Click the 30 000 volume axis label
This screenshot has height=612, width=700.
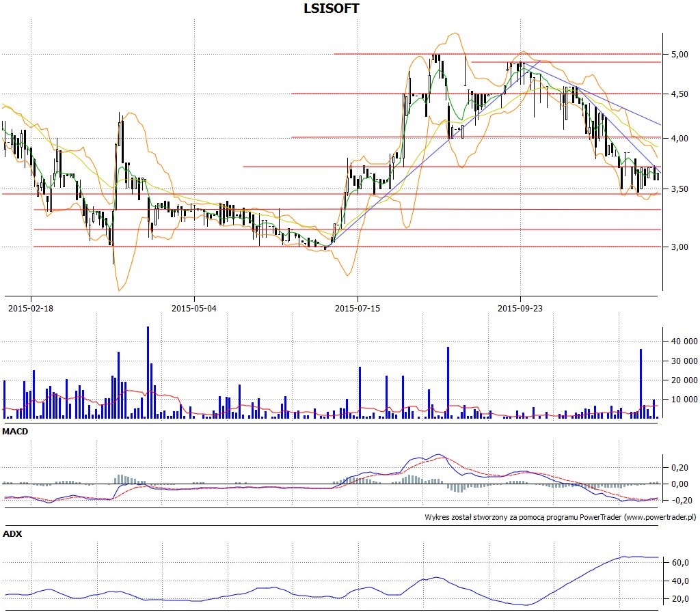click(684, 361)
